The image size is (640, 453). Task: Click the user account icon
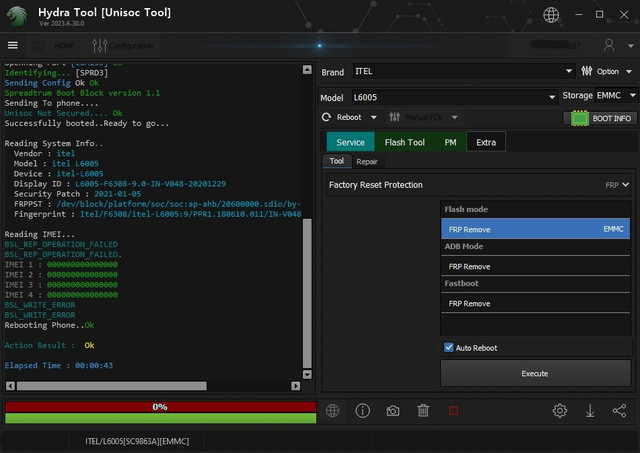point(609,45)
